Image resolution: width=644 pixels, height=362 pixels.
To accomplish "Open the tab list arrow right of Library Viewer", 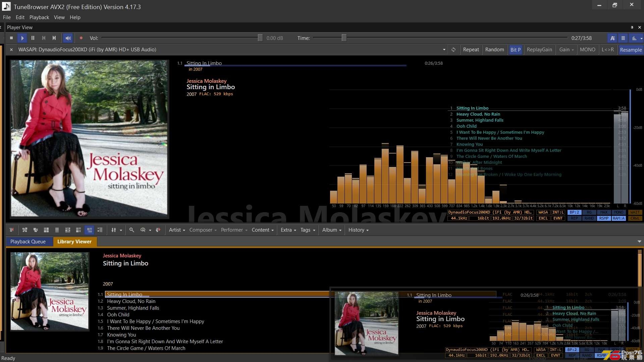I will (639, 242).
